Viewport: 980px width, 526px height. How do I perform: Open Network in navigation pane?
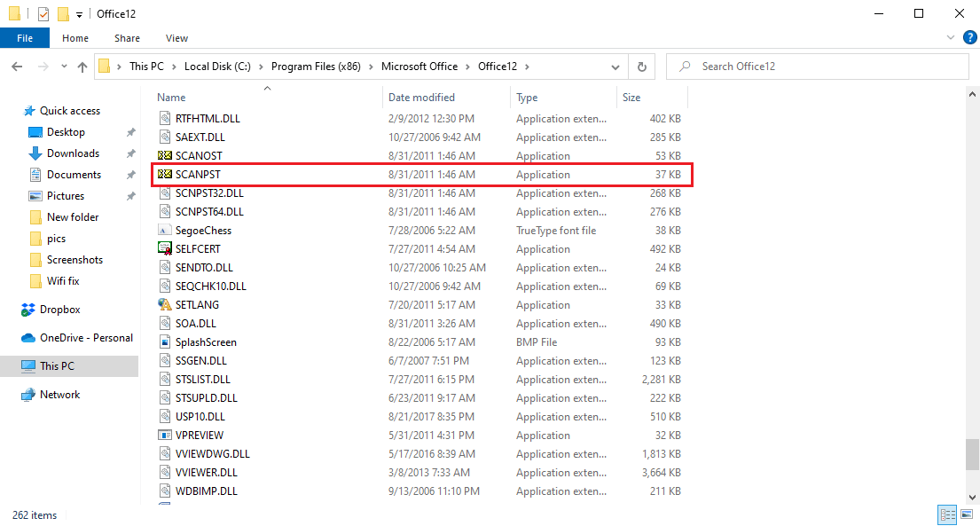(59, 395)
